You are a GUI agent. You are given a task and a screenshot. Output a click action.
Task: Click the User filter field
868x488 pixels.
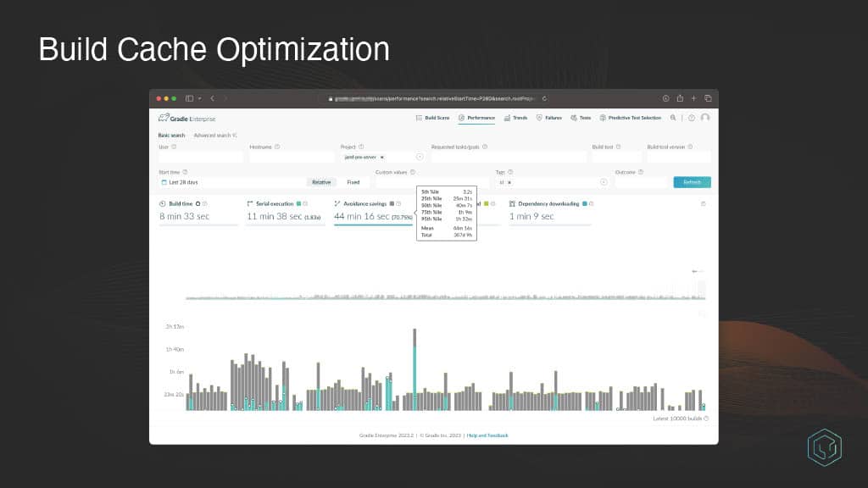pos(200,157)
